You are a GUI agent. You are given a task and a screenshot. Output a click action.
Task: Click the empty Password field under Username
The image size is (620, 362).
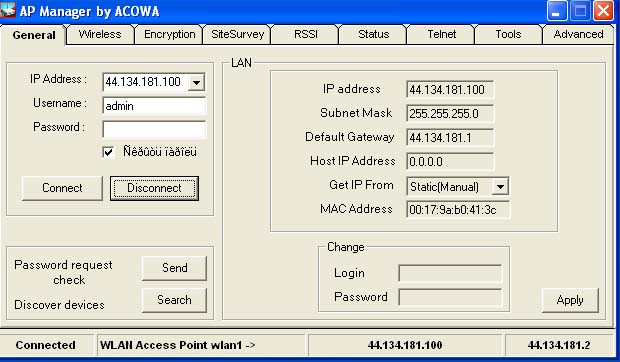(154, 130)
